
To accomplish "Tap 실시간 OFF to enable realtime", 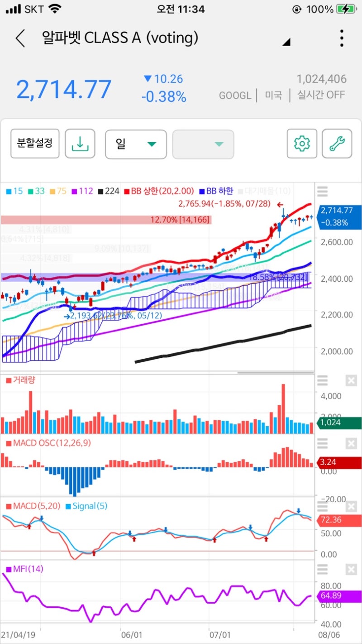I will click(x=321, y=95).
